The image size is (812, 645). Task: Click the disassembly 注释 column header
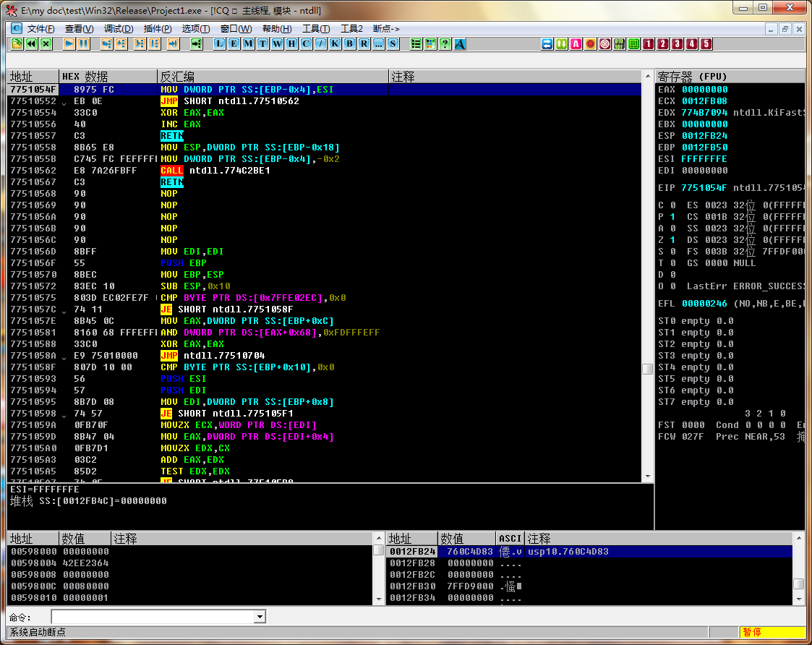[x=516, y=77]
